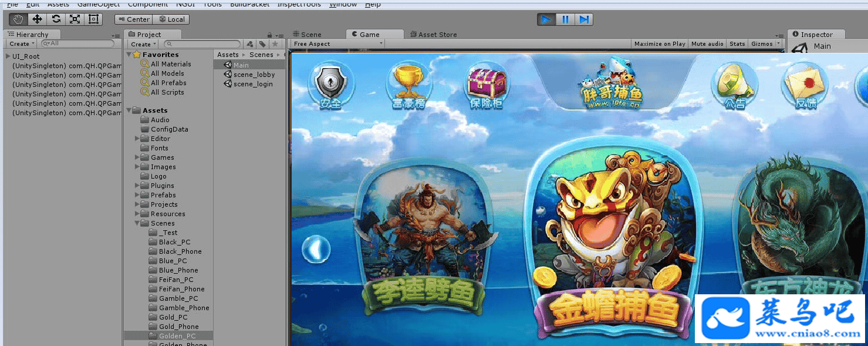Toggle Maximize on Play
Screen dimensions: 868x346
click(660, 44)
